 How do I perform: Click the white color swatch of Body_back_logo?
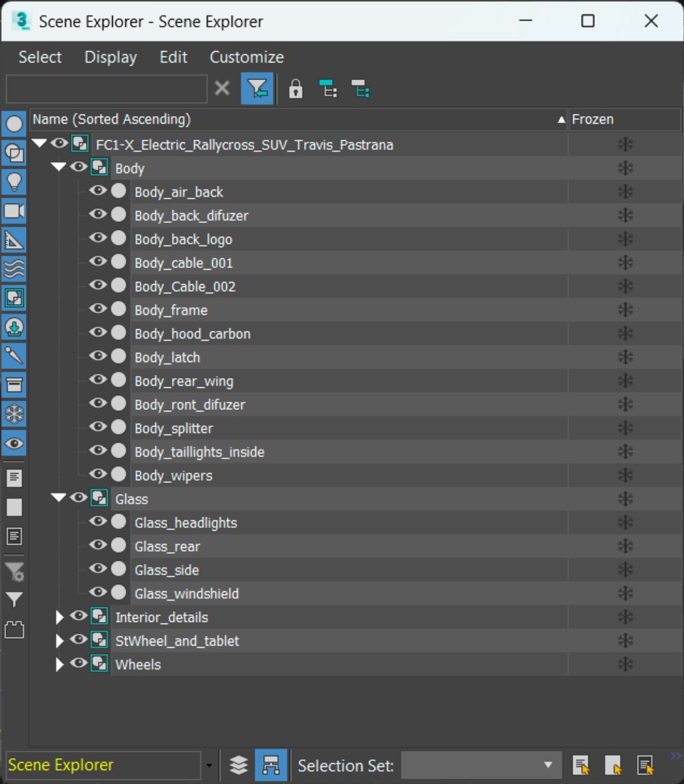pyautogui.click(x=118, y=237)
